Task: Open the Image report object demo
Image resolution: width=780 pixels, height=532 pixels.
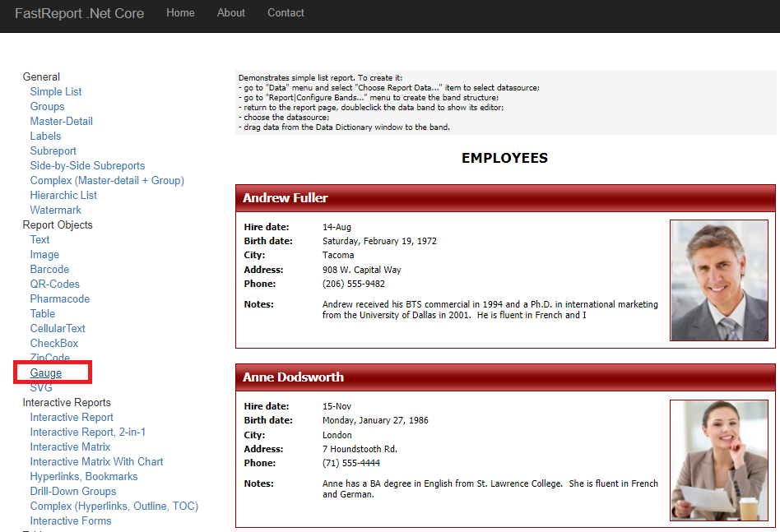Action: [44, 255]
